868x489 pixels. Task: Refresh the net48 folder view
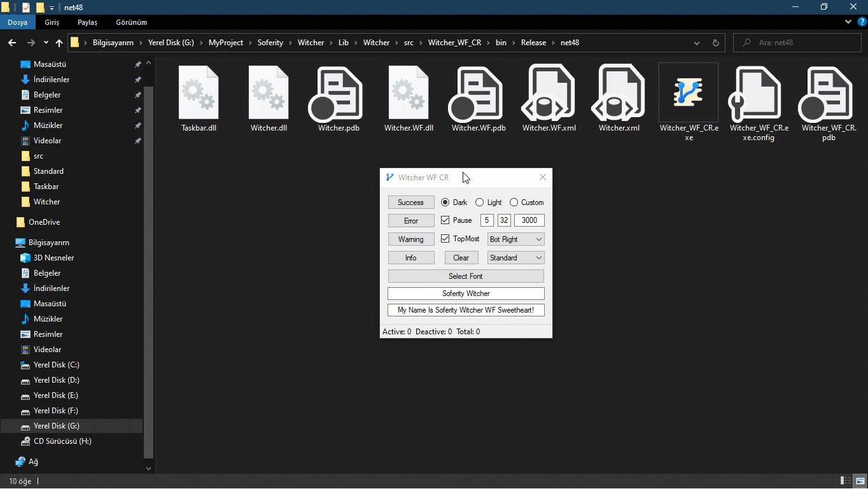click(x=716, y=43)
